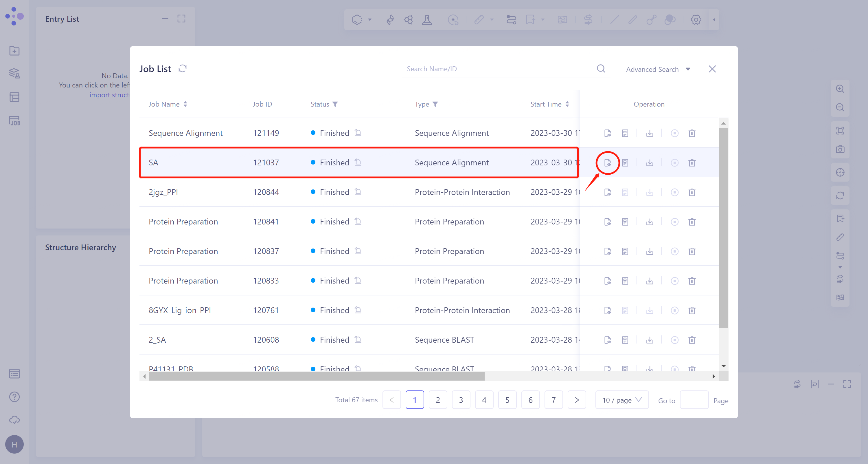Download results for the Sequence Alignment job 121149
The image size is (868, 464).
pos(650,133)
